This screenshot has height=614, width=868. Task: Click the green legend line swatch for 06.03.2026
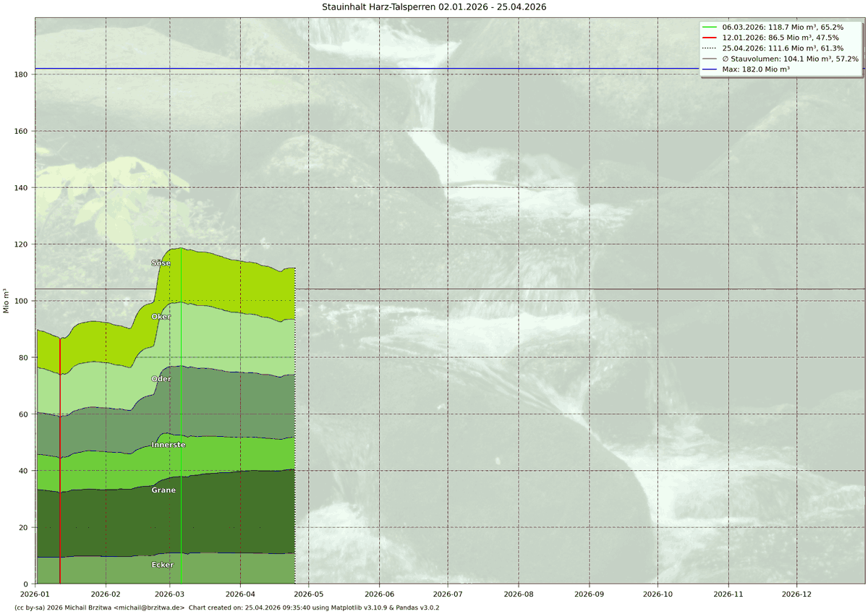click(x=710, y=27)
